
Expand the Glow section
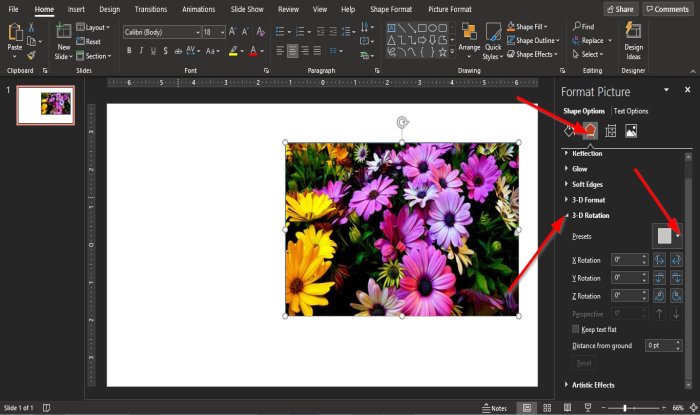click(579, 169)
